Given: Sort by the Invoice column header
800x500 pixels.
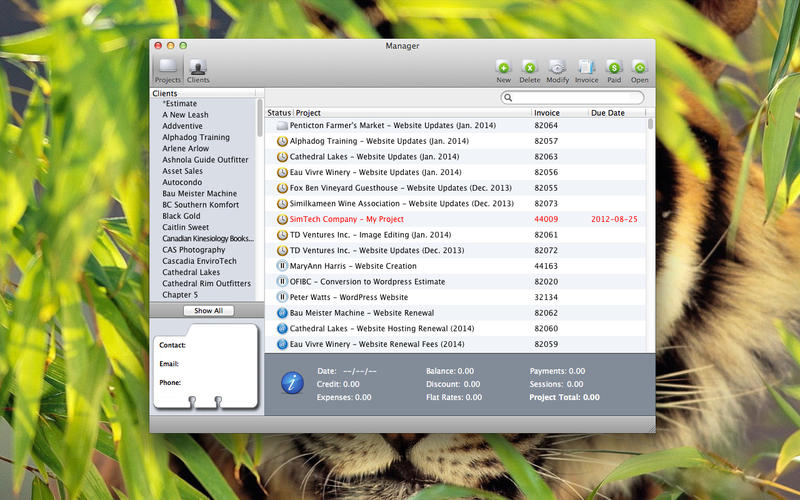Looking at the screenshot, I should click(558, 113).
